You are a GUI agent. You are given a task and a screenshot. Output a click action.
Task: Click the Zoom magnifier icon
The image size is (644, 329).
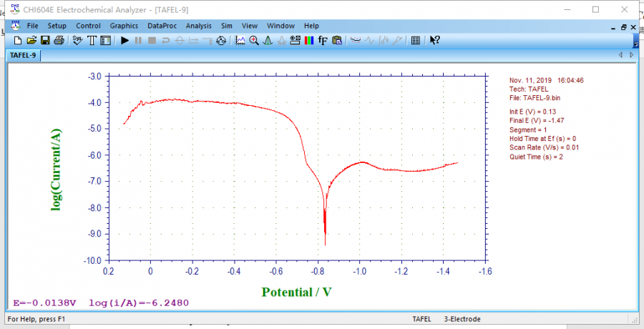tap(253, 41)
